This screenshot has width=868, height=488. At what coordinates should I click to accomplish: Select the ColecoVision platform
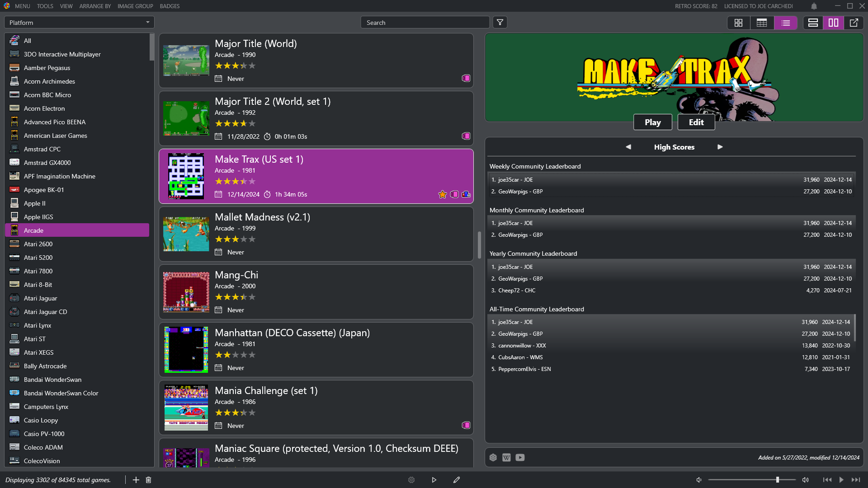(77, 461)
